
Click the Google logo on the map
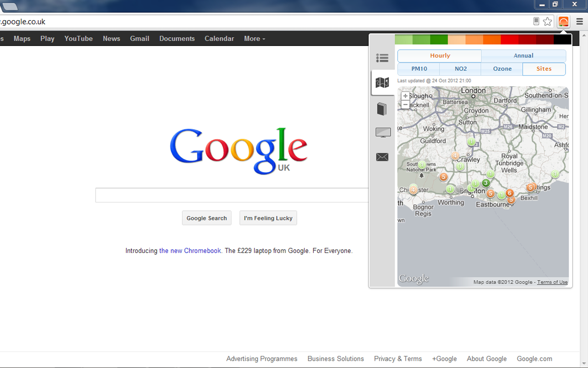(414, 279)
